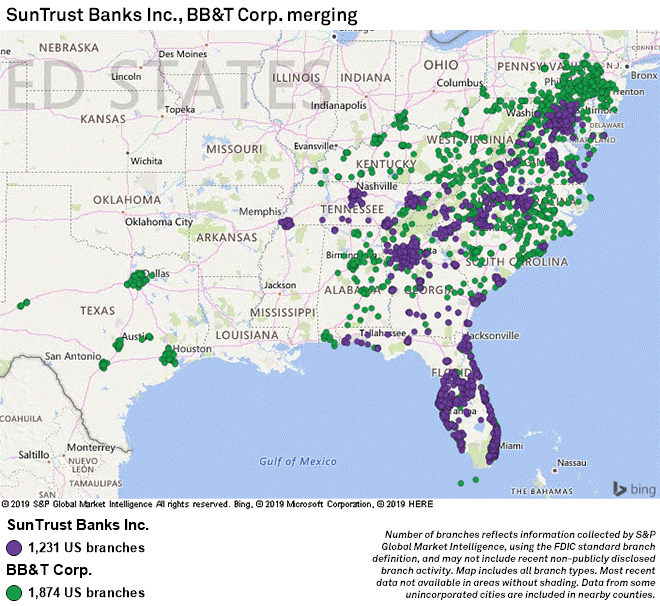Click the 'OHIO' state label
This screenshot has width=660, height=606.
441,65
